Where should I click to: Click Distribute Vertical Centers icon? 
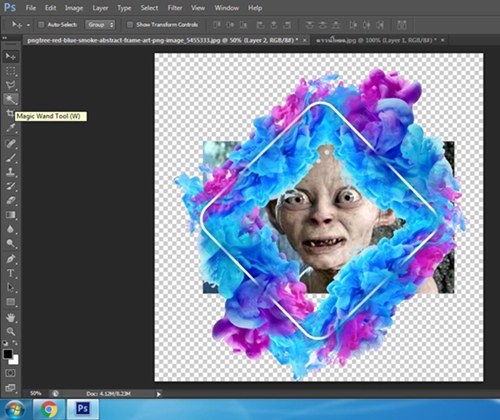[x=323, y=25]
